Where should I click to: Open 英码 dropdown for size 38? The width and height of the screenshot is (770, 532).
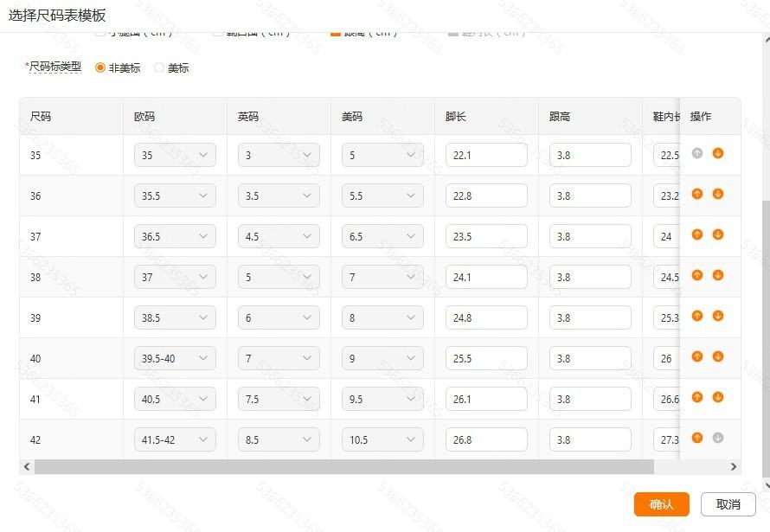(279, 278)
